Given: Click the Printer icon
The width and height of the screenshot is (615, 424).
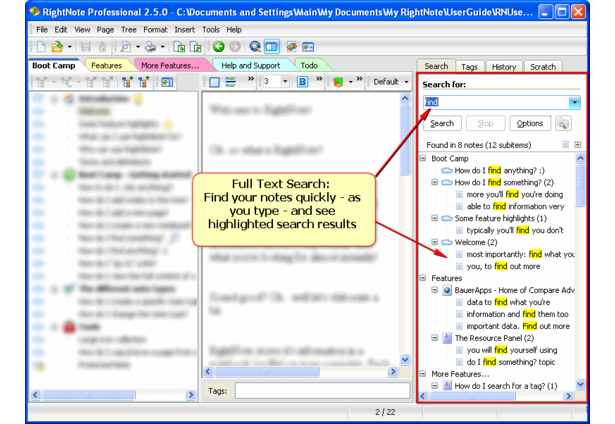Looking at the screenshot, I should tap(150, 47).
